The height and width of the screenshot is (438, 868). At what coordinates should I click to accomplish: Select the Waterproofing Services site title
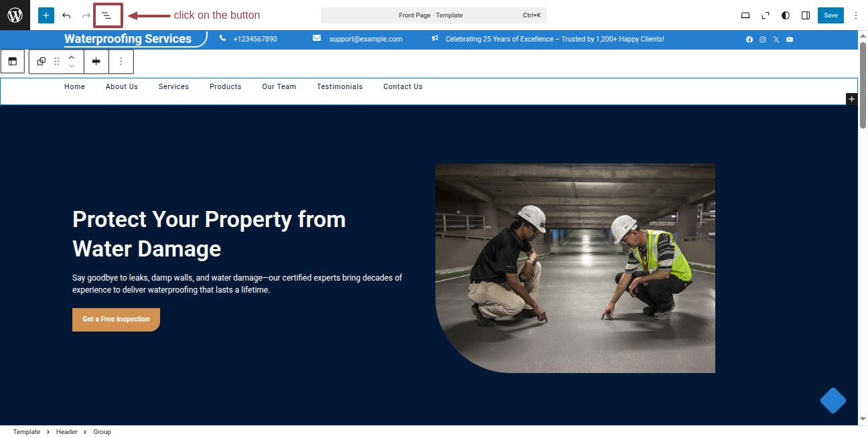tap(128, 39)
